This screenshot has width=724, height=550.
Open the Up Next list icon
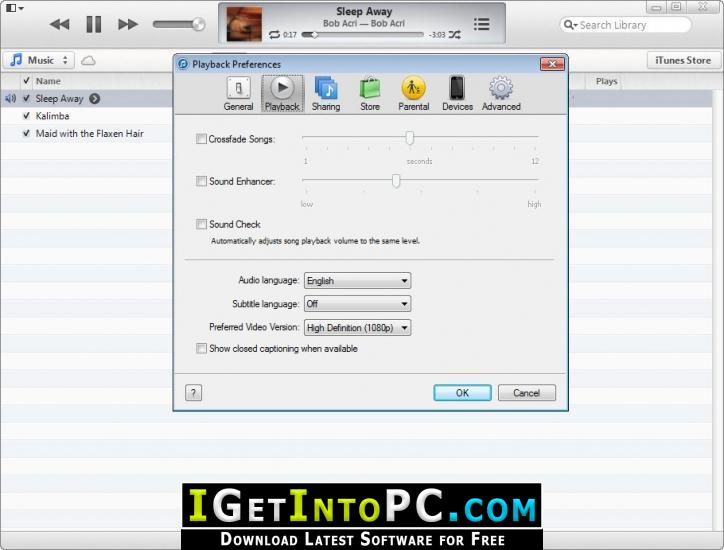click(x=481, y=24)
